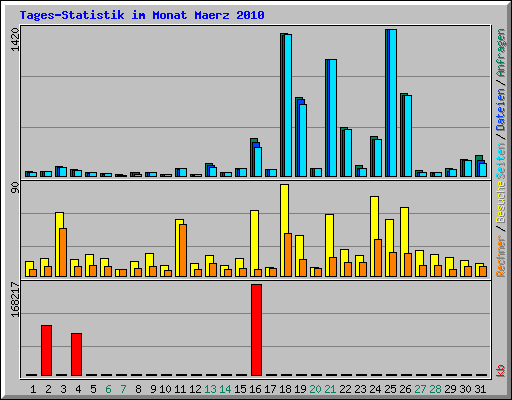
Task: Click the '1420' top axis value
Action: 15,39
